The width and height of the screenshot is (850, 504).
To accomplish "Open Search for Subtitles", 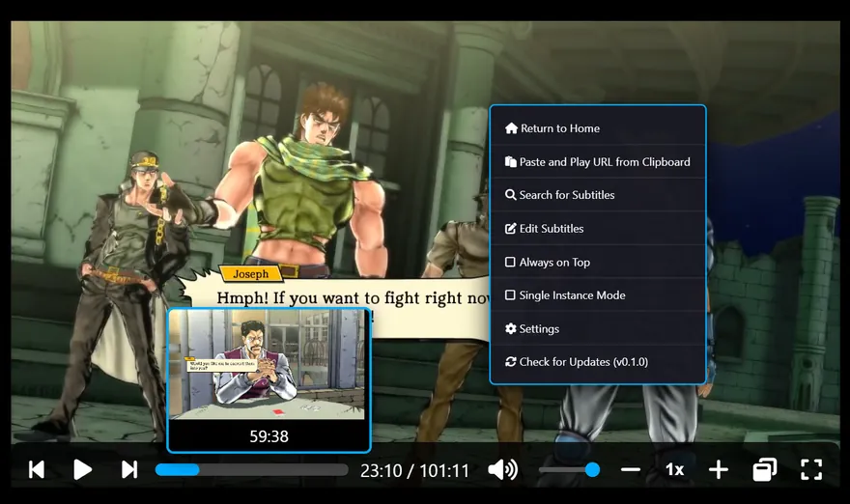I will tap(598, 195).
